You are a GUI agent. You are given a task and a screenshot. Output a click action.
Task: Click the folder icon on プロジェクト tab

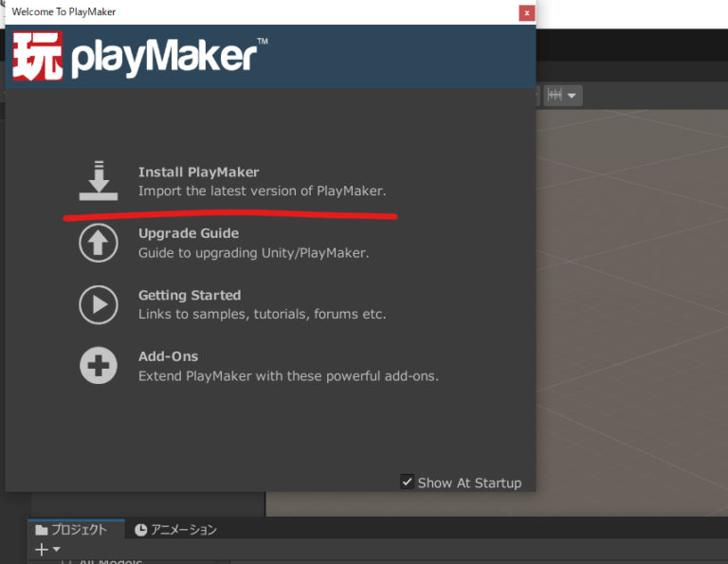pyautogui.click(x=42, y=530)
